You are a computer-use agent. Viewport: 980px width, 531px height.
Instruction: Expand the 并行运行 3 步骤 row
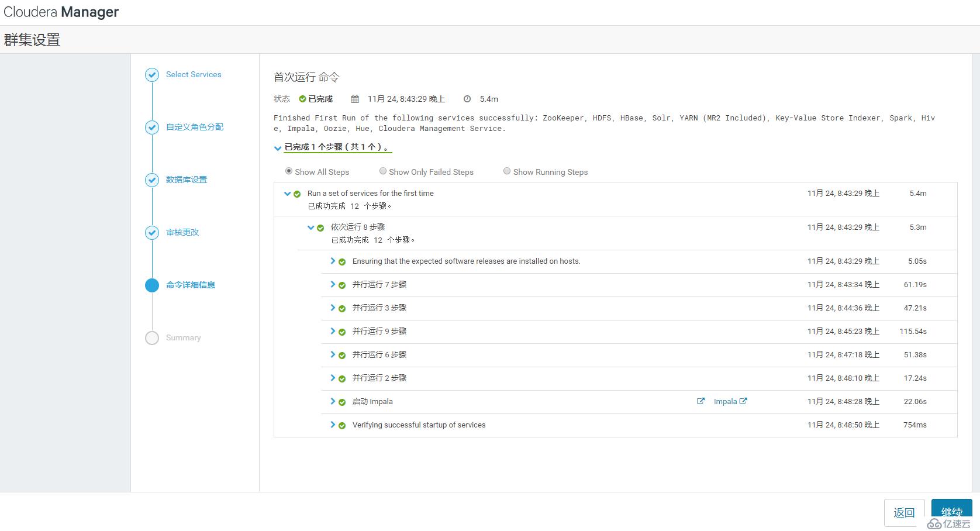tap(333, 308)
